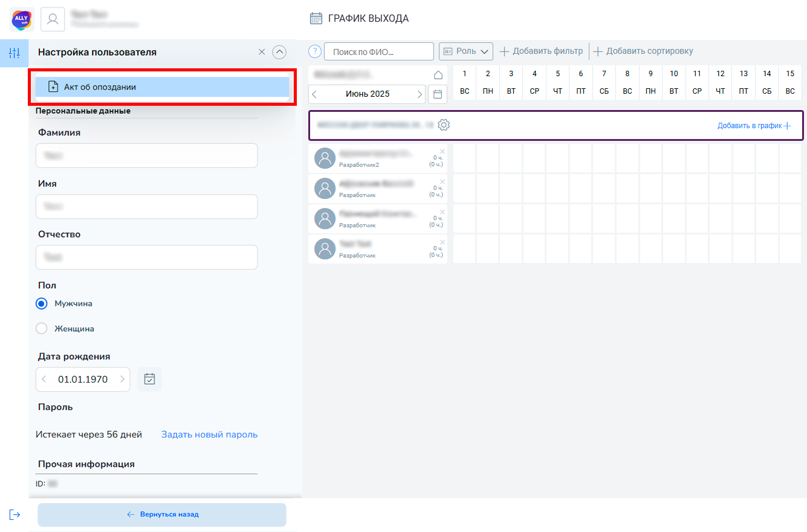Open the calendar picker next to Июнь 2025

(438, 94)
